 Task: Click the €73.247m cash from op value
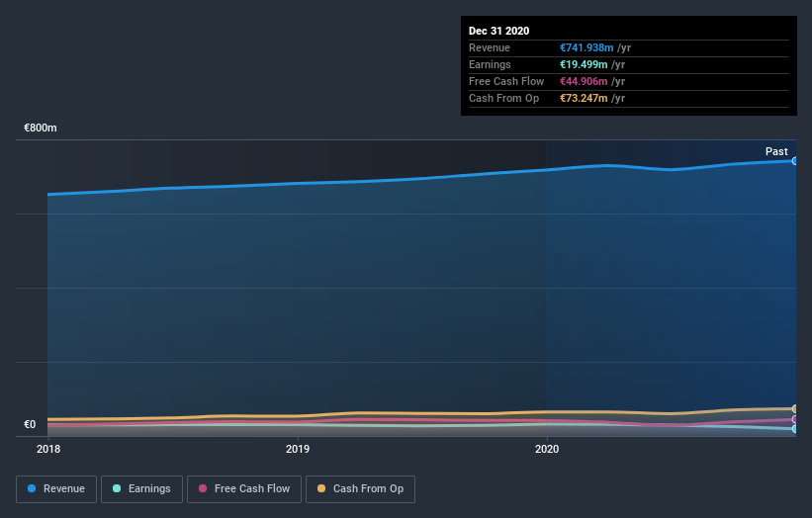tap(584, 98)
